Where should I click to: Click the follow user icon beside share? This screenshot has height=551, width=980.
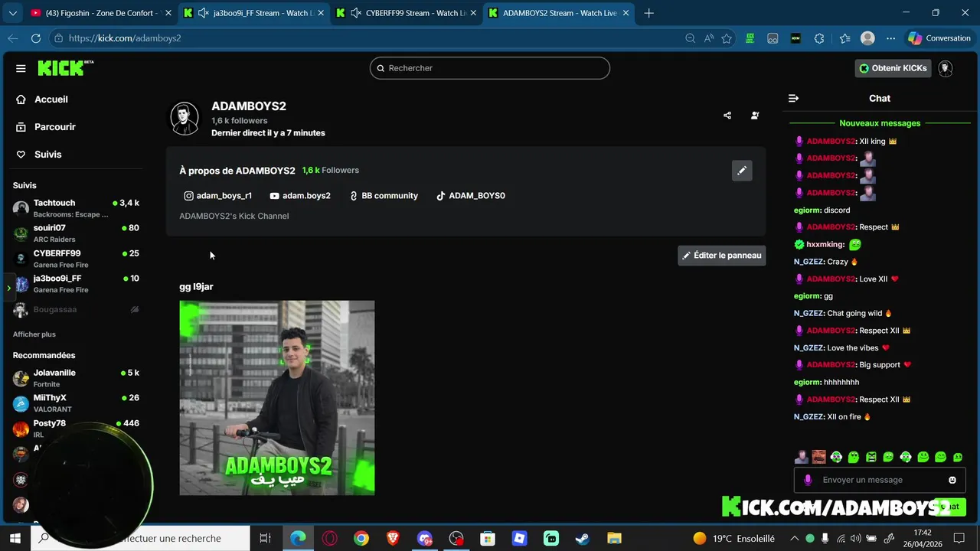(x=755, y=116)
